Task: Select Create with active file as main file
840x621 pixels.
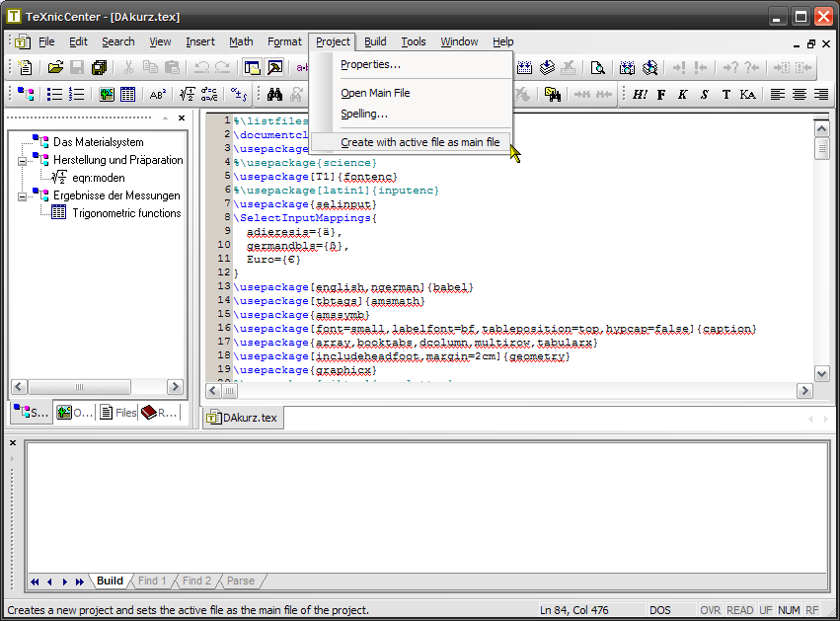Action: [x=411, y=142]
